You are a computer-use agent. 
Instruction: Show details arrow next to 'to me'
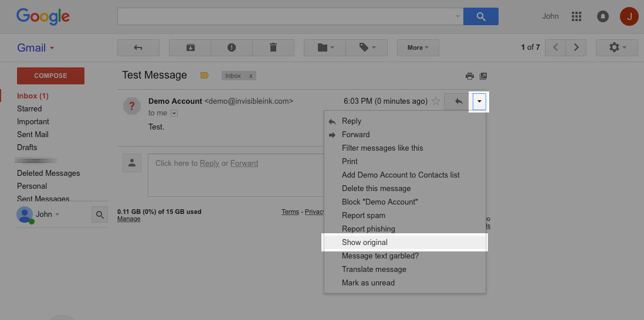click(x=174, y=113)
